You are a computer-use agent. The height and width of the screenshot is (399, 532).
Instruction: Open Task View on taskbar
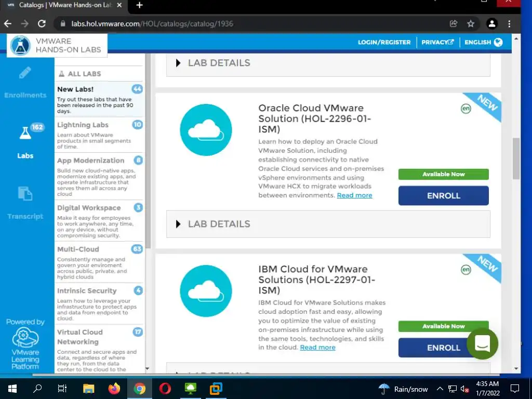(x=62, y=389)
